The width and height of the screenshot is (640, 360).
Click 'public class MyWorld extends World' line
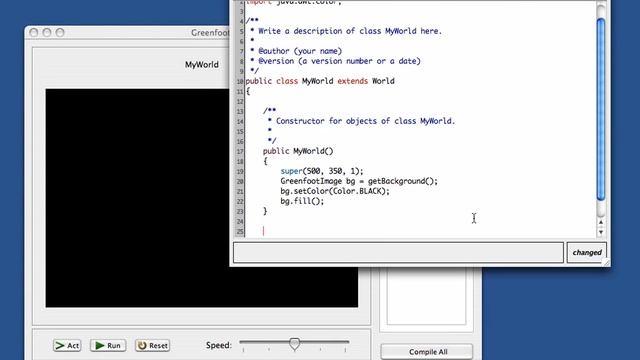[320, 81]
